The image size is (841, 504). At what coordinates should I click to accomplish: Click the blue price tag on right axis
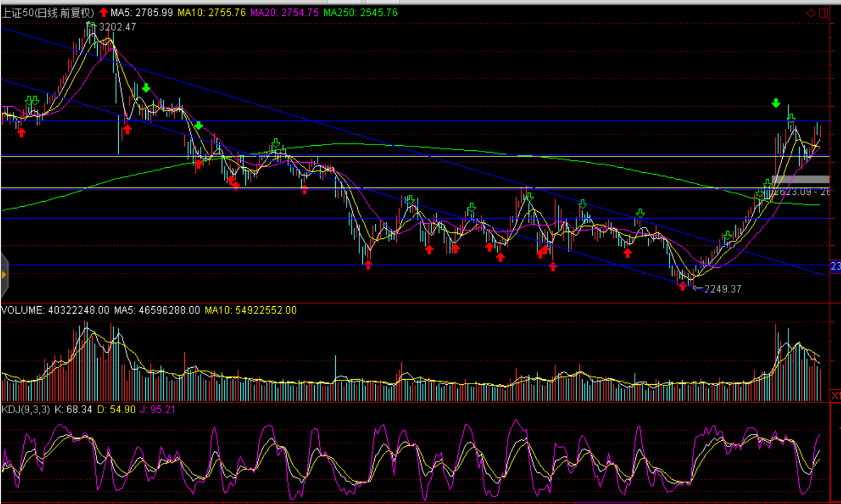point(835,266)
